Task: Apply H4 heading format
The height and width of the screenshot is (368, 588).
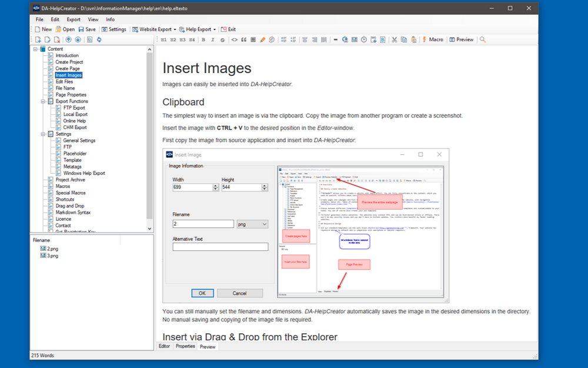Action: (x=192, y=39)
